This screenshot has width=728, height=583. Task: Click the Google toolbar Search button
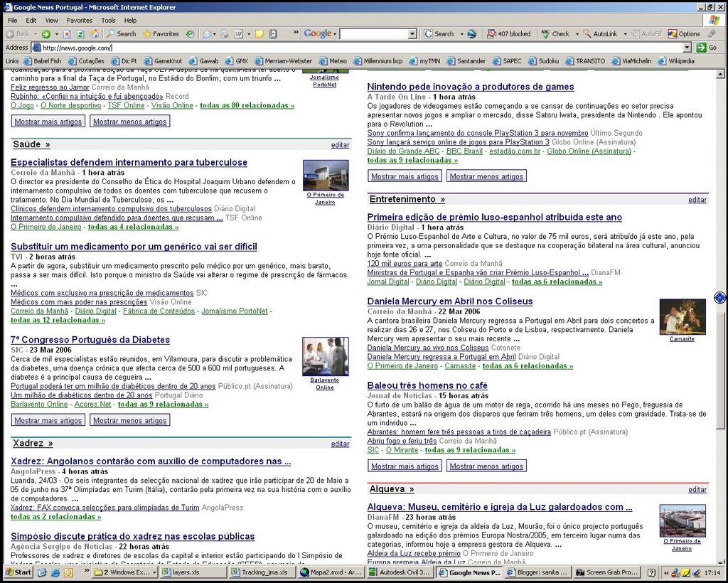tap(439, 34)
